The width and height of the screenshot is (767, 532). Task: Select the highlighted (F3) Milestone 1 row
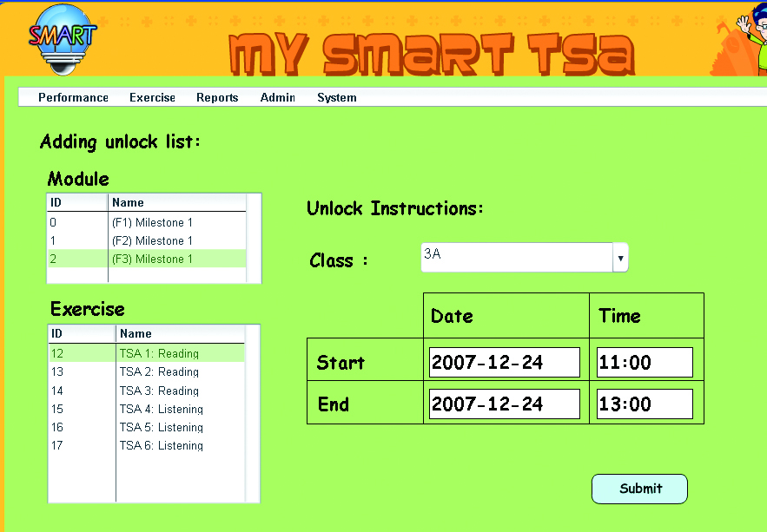(x=152, y=259)
